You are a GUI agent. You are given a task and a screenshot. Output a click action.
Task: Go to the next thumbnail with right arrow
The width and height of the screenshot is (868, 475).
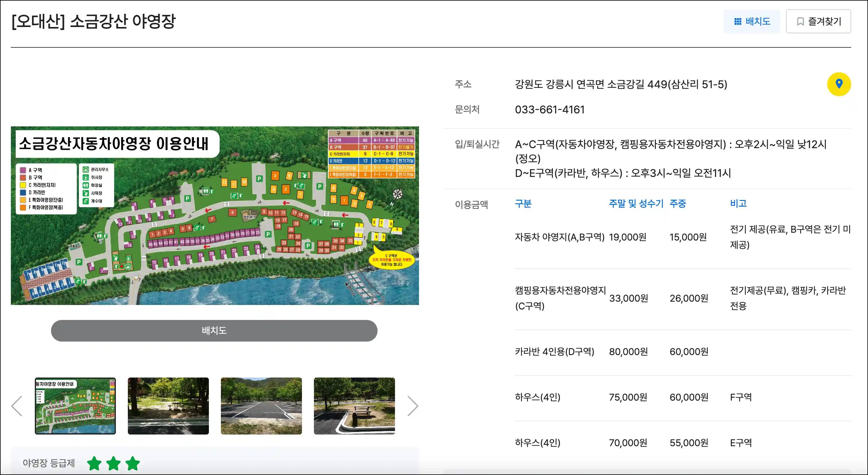[412, 406]
